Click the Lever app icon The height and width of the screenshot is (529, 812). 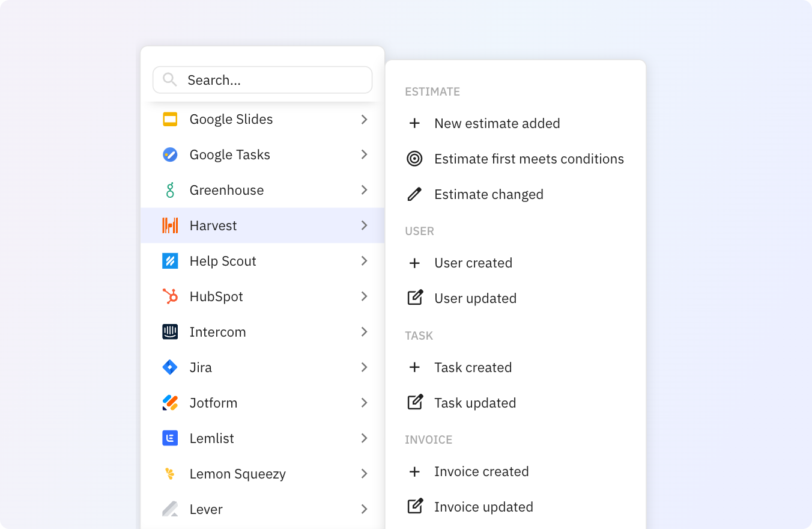(x=170, y=509)
